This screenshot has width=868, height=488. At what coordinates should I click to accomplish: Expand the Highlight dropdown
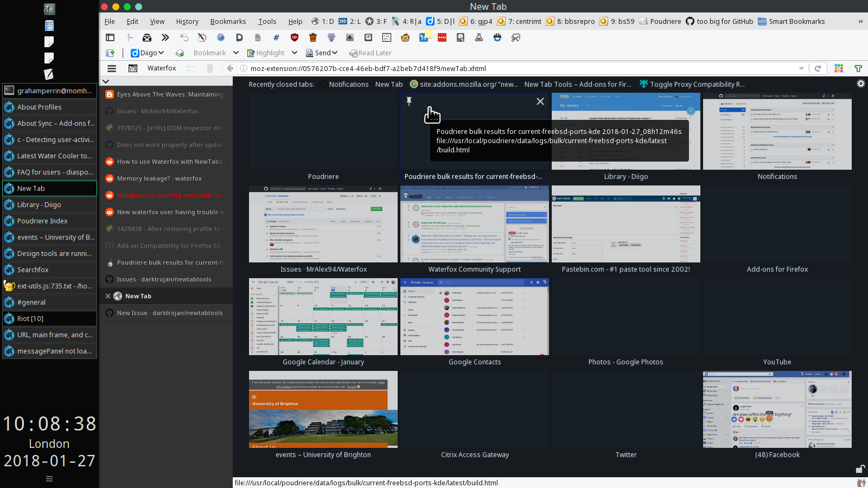tap(295, 53)
